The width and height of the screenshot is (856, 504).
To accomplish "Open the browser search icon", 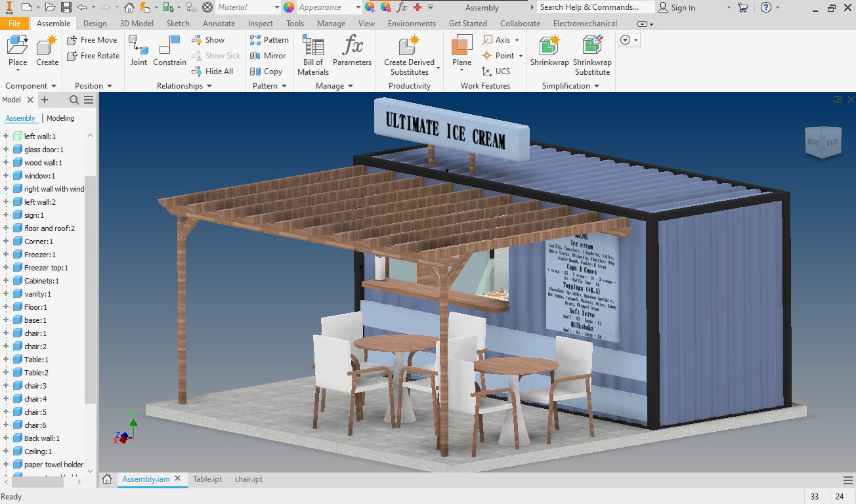I will coord(74,100).
